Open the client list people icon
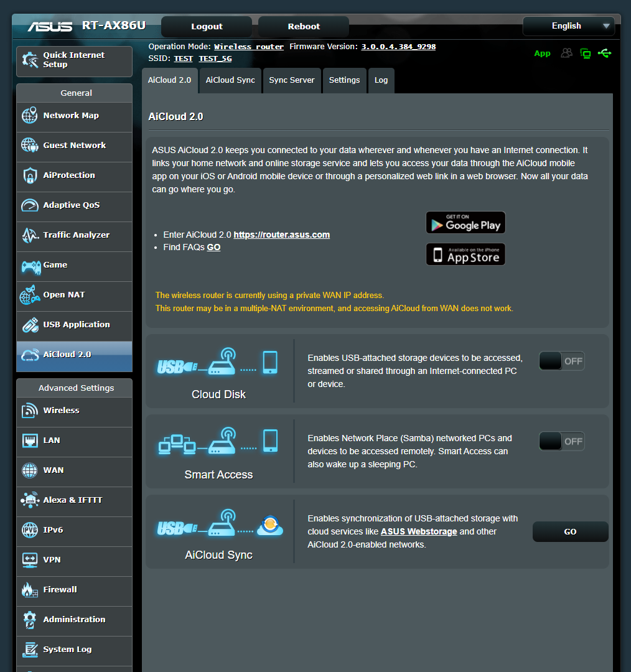Image resolution: width=631 pixels, height=672 pixels. click(566, 54)
